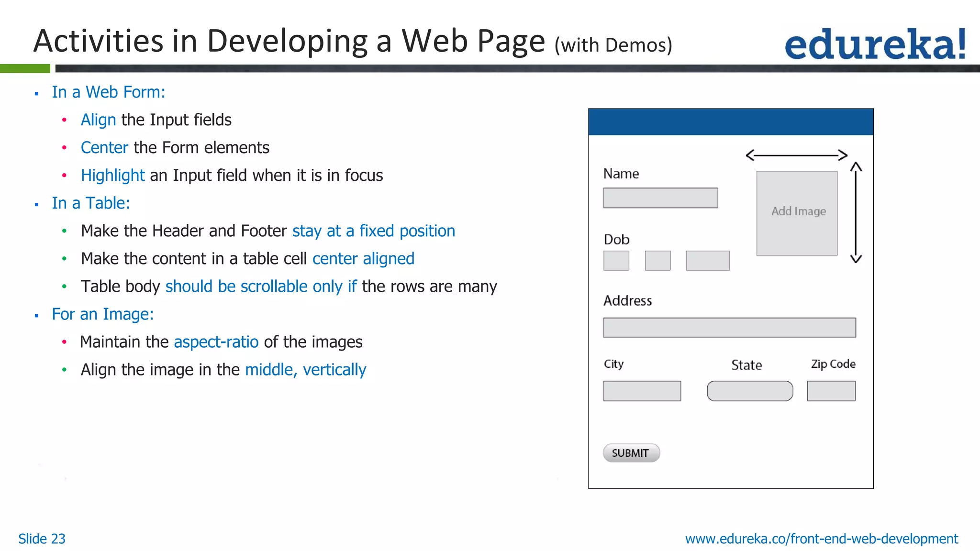Click the 'Slide 23' label
This screenshot has width=980, height=551.
coord(42,539)
